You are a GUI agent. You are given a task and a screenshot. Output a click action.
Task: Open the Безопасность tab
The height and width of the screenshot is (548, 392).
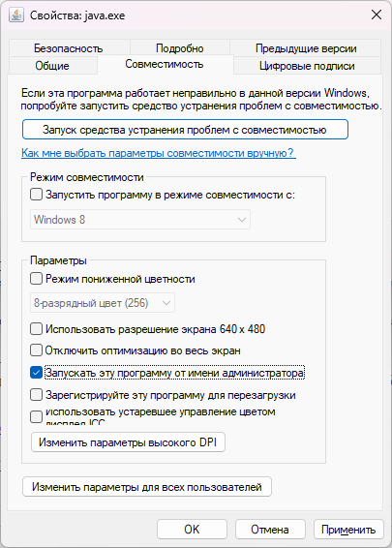tap(69, 47)
